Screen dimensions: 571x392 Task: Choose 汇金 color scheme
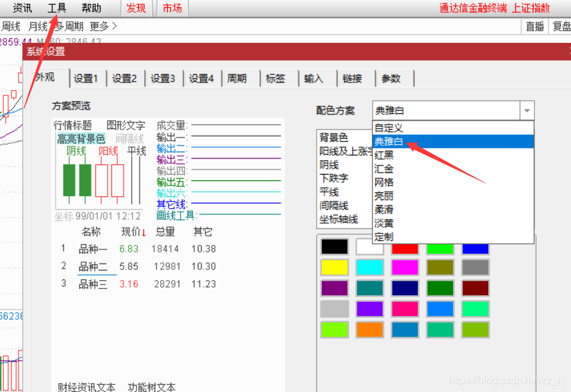tap(453, 169)
